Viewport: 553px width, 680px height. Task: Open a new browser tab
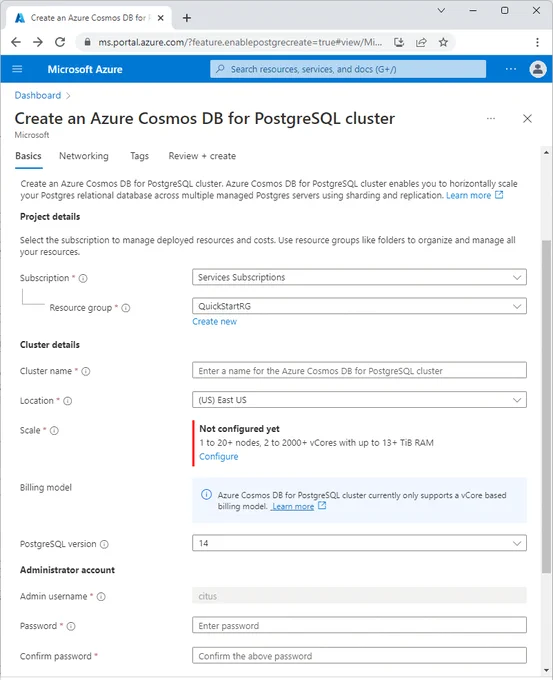(x=187, y=18)
